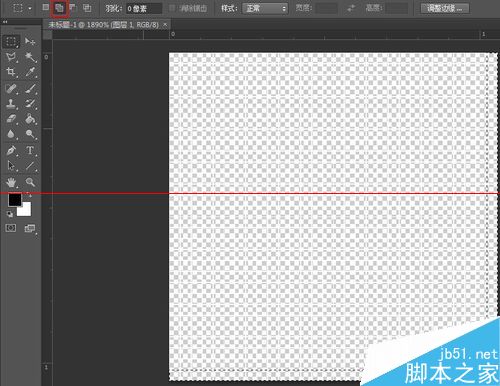
Task: Toggle the anti-alias checkbox
Action: point(172,8)
